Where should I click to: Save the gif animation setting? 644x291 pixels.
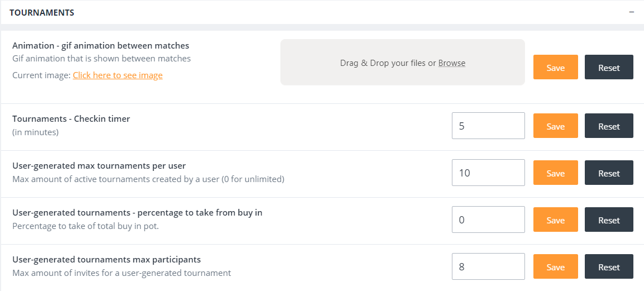point(555,67)
